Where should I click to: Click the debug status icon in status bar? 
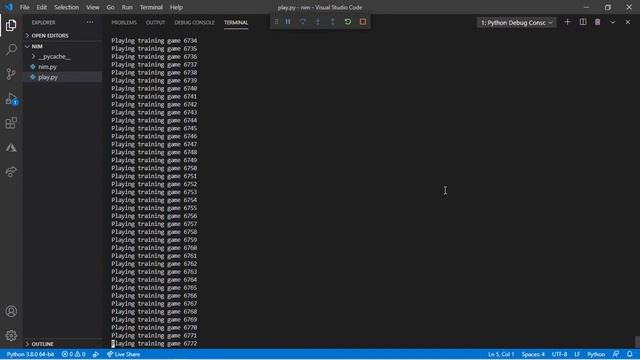96,354
